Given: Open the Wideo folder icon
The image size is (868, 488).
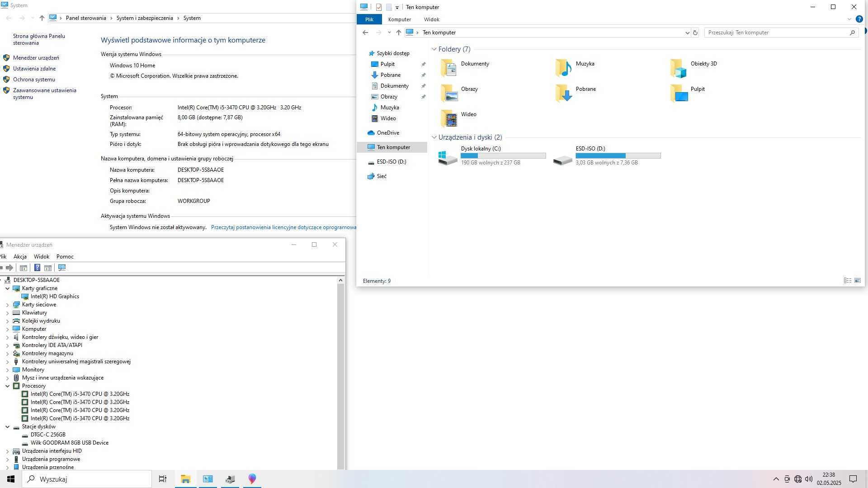Looking at the screenshot, I should pyautogui.click(x=449, y=118).
